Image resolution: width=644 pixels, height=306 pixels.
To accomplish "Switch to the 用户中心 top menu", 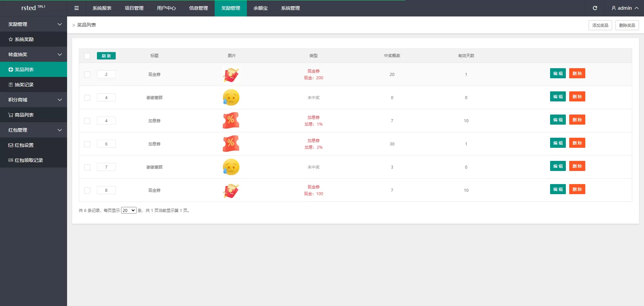I will (166, 8).
